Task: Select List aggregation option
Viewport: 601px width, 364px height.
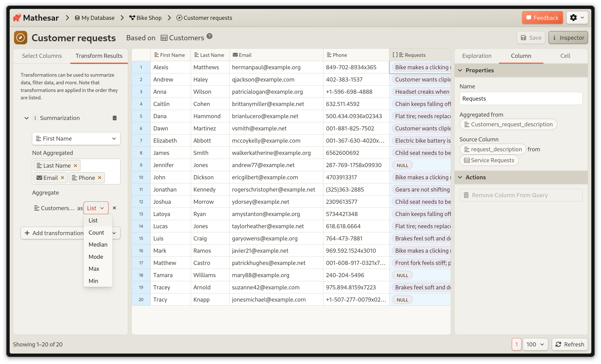Action: click(98, 220)
